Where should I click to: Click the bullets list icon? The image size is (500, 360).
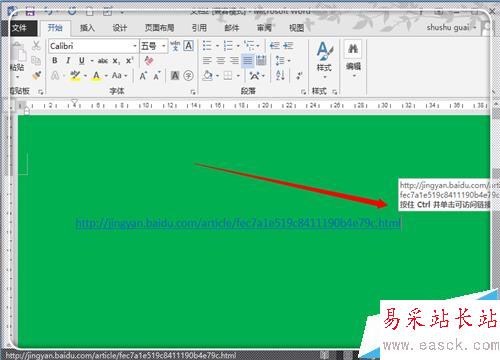[x=207, y=46]
